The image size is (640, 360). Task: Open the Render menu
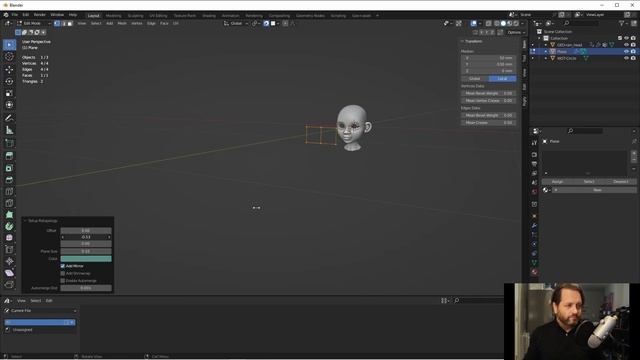[x=40, y=15]
